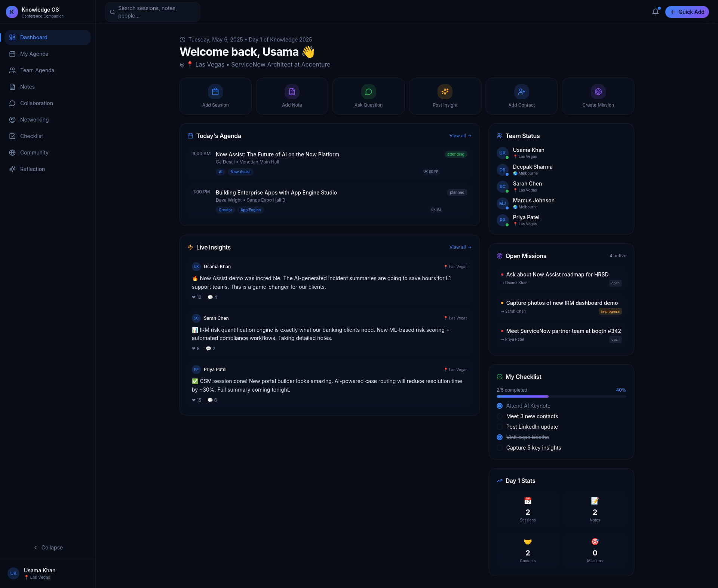Image resolution: width=718 pixels, height=588 pixels.
Task: Open Checklist from the sidebar
Action: [48, 136]
